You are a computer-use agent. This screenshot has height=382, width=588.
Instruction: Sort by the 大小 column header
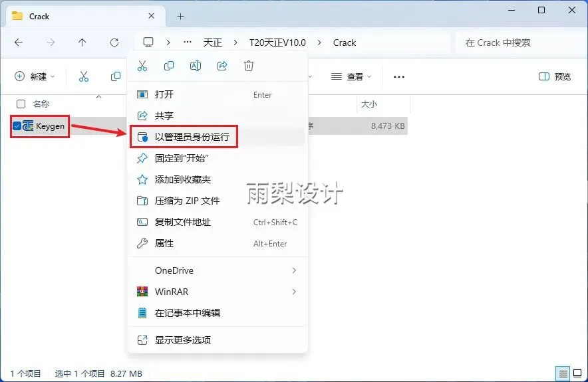pyautogui.click(x=369, y=104)
